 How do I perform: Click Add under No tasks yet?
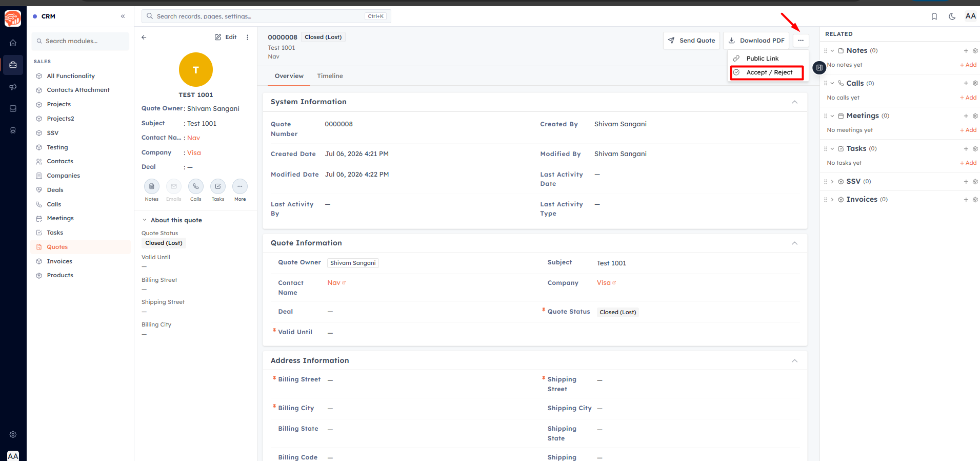tap(968, 163)
